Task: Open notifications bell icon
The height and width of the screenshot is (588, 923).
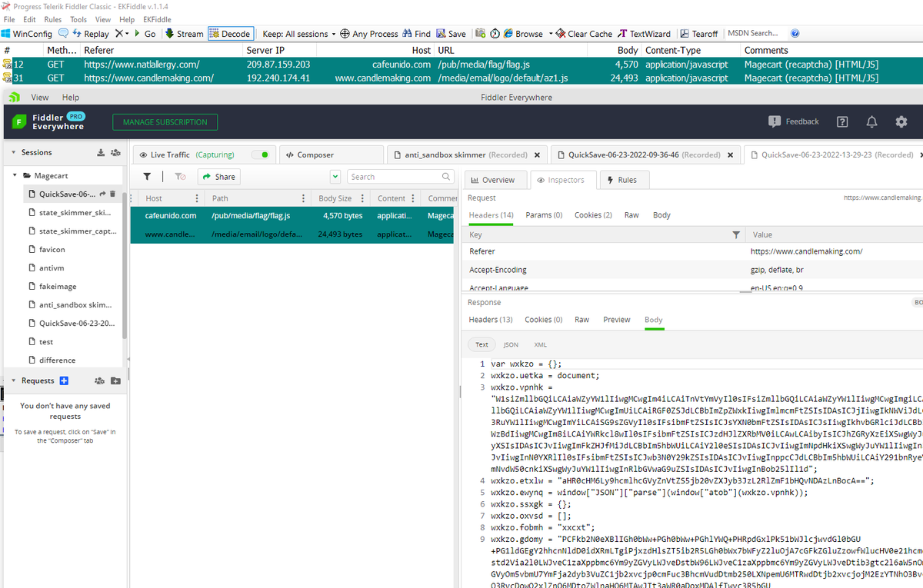Action: (x=871, y=122)
